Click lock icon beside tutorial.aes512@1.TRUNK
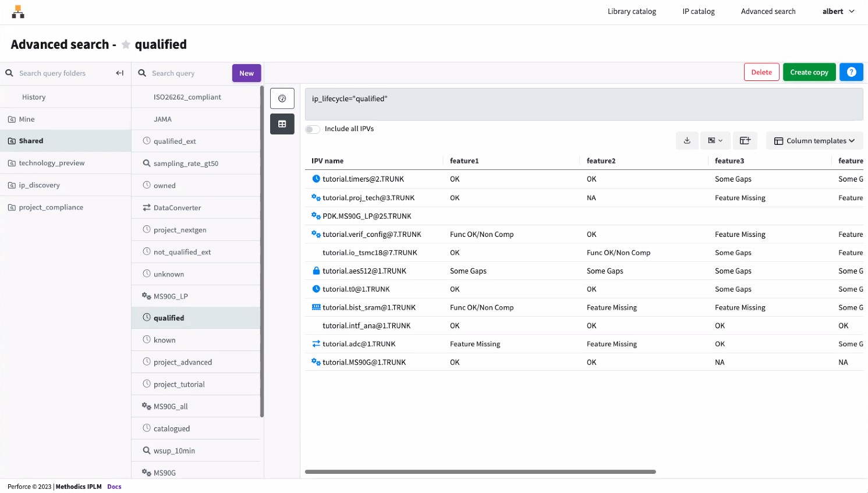The width and height of the screenshot is (868, 493). tap(316, 271)
